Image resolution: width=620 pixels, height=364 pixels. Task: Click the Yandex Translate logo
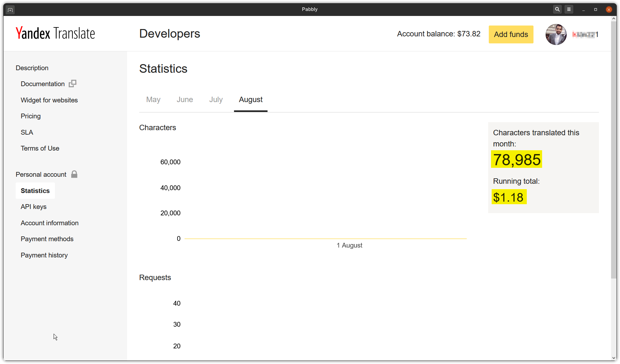tap(55, 33)
